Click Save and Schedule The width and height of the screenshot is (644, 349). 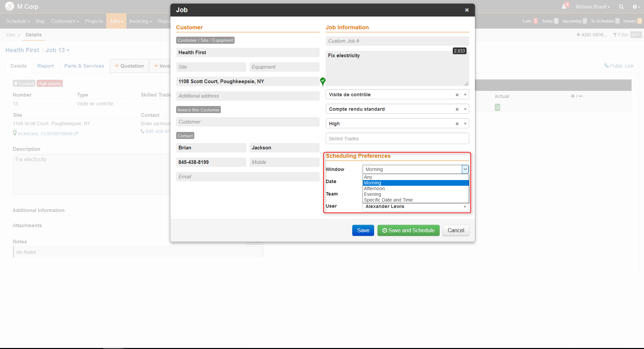408,231
